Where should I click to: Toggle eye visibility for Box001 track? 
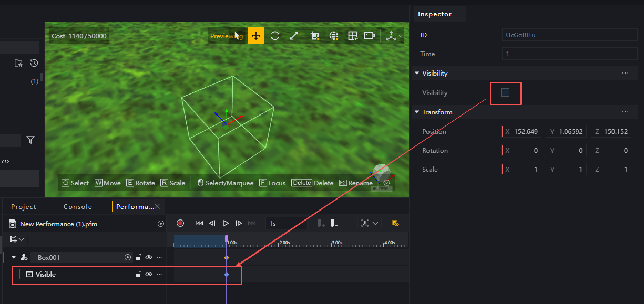coord(149,257)
